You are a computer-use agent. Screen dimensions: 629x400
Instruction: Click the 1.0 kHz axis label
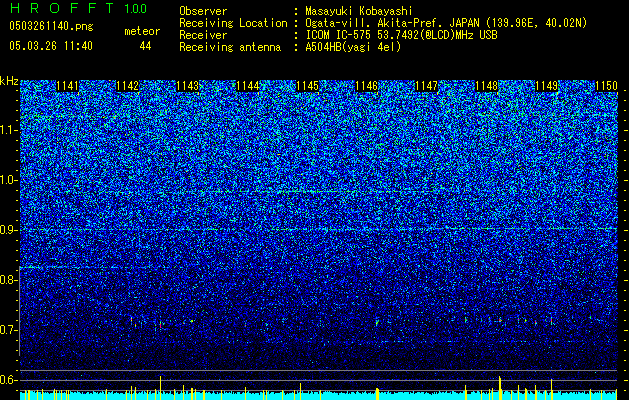click(8, 181)
